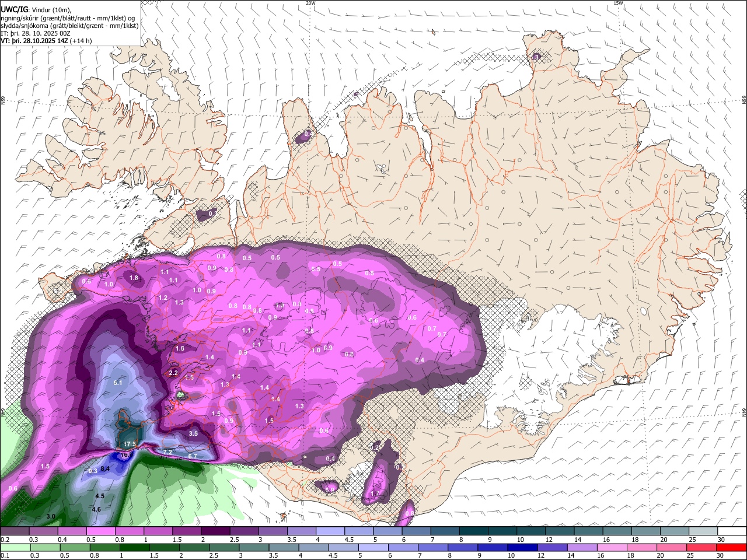Select the rigning/skúrir legend description line
747x560 pixels.
pyautogui.click(x=68, y=17)
